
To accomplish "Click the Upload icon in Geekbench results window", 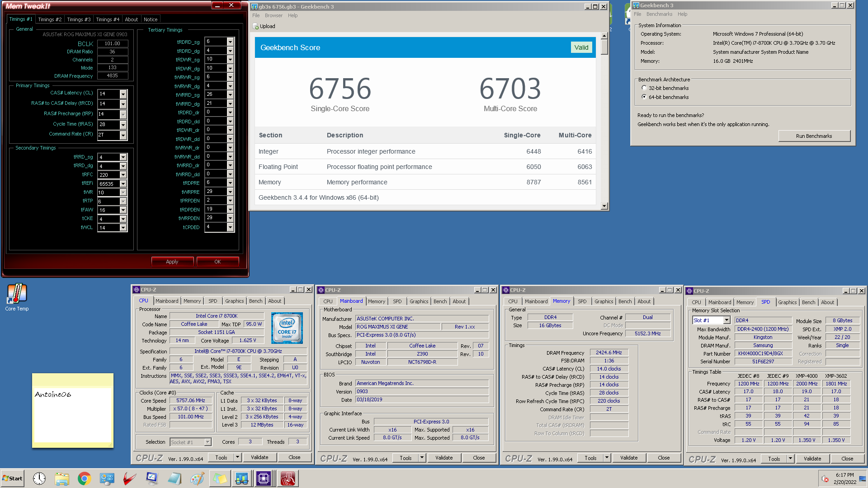I will pos(256,26).
